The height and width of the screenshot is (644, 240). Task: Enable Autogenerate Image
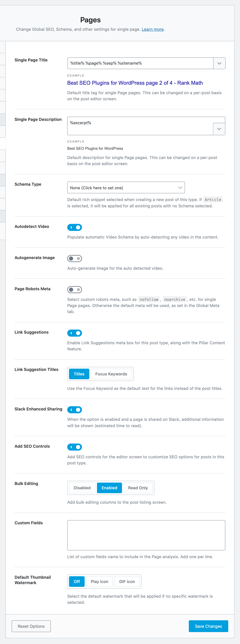point(74,258)
